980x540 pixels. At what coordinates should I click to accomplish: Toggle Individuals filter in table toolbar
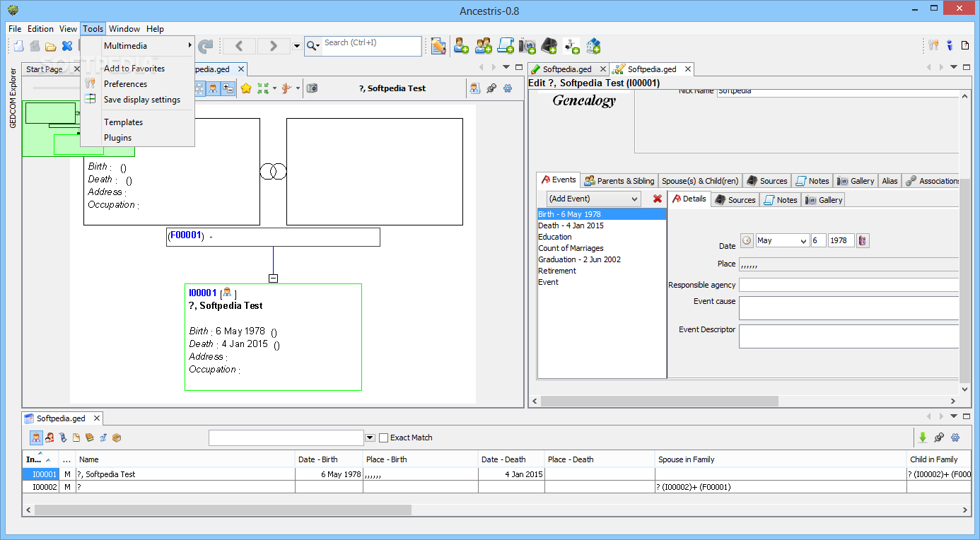pyautogui.click(x=37, y=438)
